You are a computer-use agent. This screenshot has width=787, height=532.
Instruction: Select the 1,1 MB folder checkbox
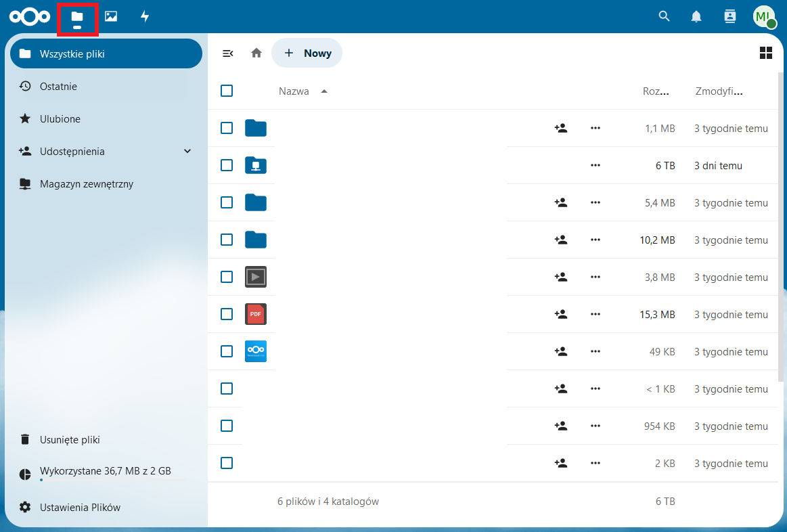(227, 128)
